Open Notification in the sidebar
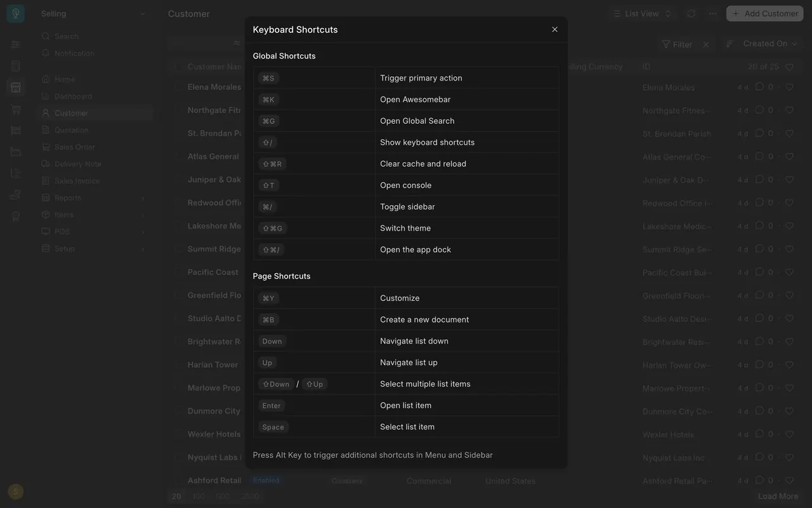 pyautogui.click(x=95, y=53)
